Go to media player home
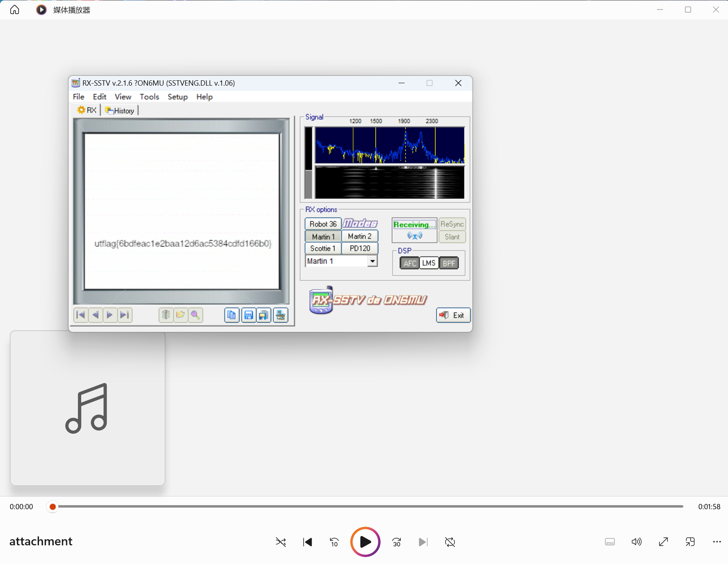Viewport: 728px width, 564px height. point(15,10)
